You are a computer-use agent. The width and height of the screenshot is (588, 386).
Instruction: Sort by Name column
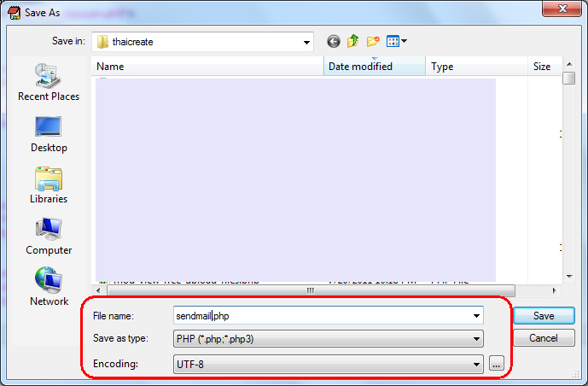click(x=207, y=67)
